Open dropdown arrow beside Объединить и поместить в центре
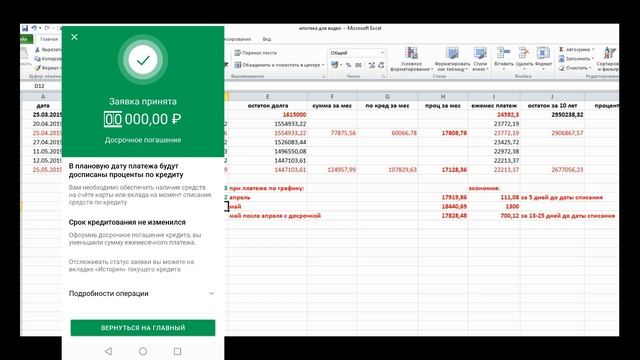 coord(323,65)
